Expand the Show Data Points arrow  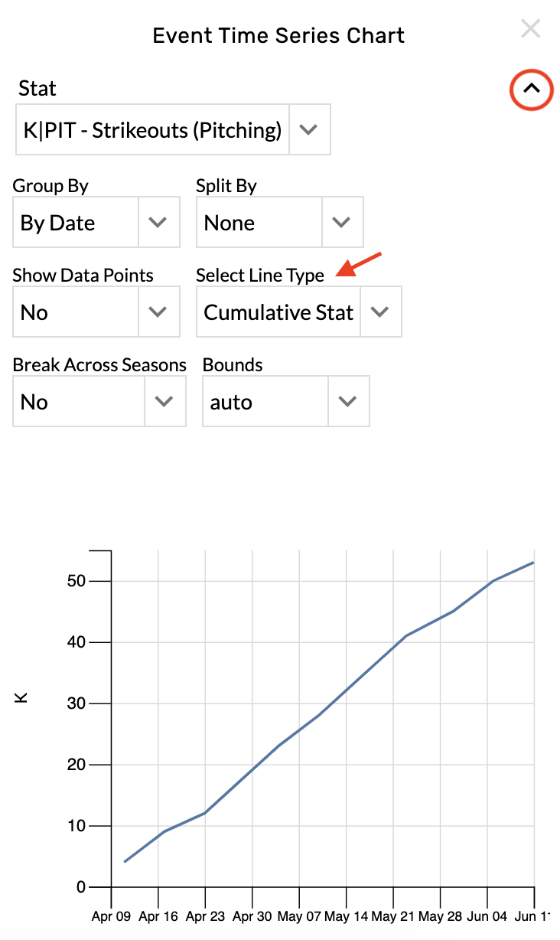(158, 312)
